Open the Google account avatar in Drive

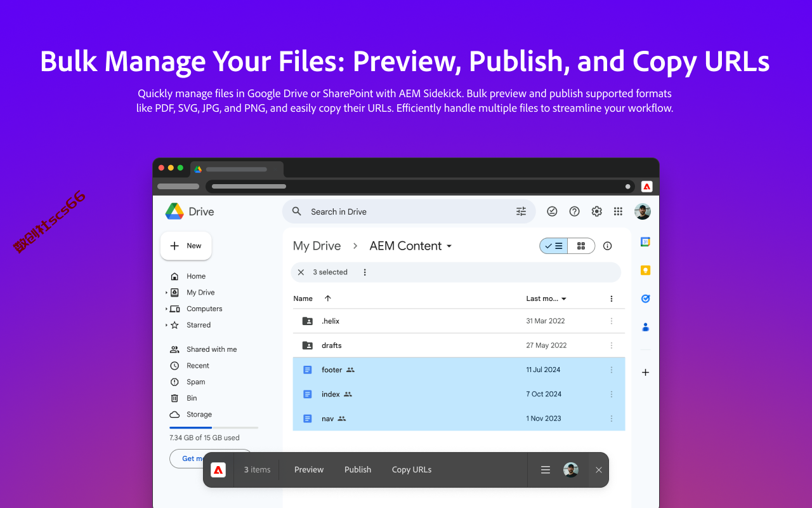[643, 211]
